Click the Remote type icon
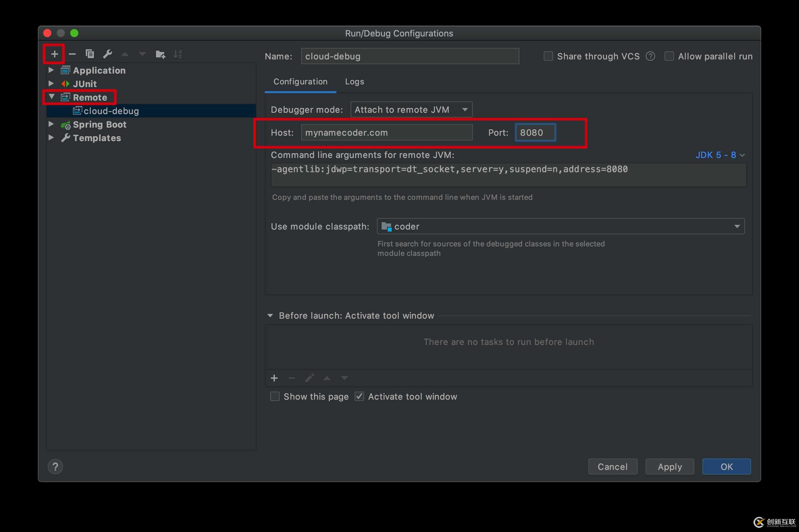799x532 pixels. pos(66,97)
